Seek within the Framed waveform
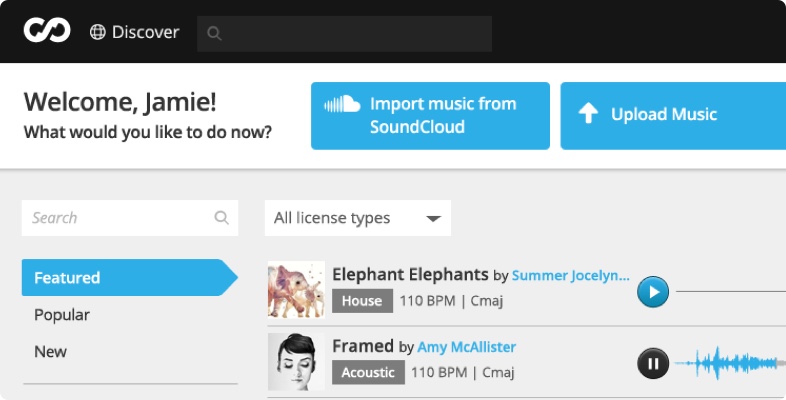The width and height of the screenshot is (786, 400). pyautogui.click(x=730, y=363)
